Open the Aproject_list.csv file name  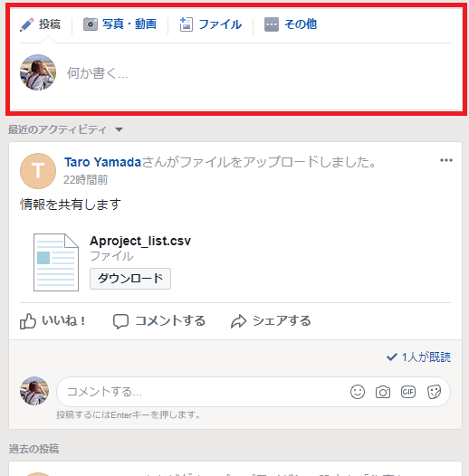click(x=140, y=241)
